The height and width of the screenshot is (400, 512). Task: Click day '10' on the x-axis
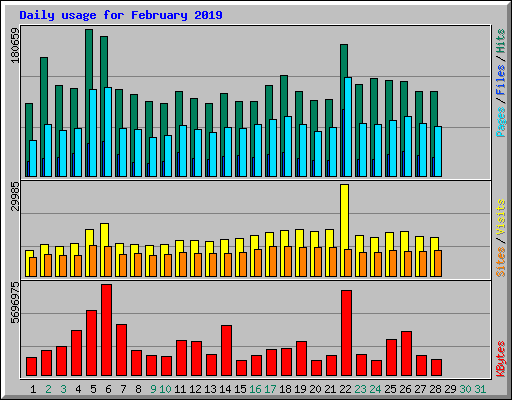pos(165,389)
